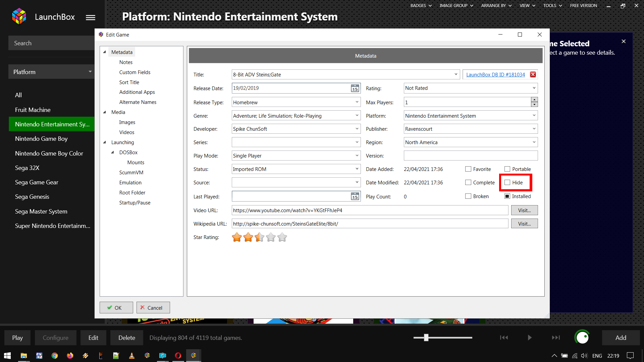The height and width of the screenshot is (362, 644).
Task: Open the Title dropdown
Action: pyautogui.click(x=456, y=74)
